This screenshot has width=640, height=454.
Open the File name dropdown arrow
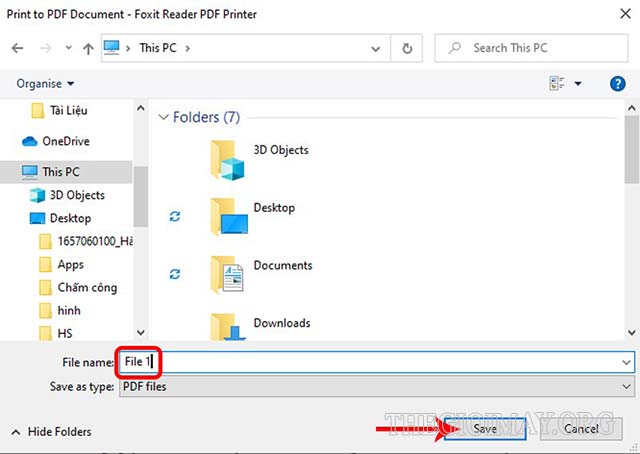(627, 363)
